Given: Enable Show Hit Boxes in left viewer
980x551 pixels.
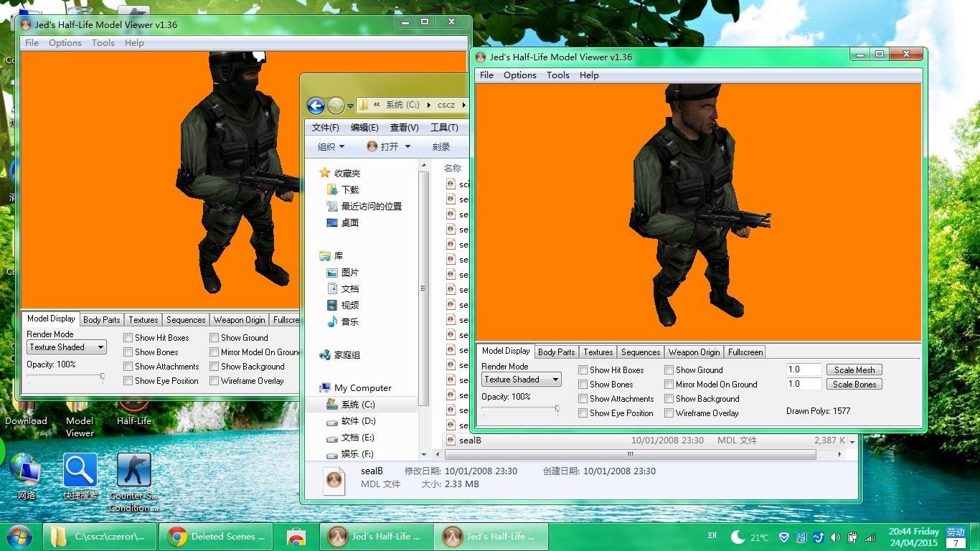Looking at the screenshot, I should pos(128,338).
